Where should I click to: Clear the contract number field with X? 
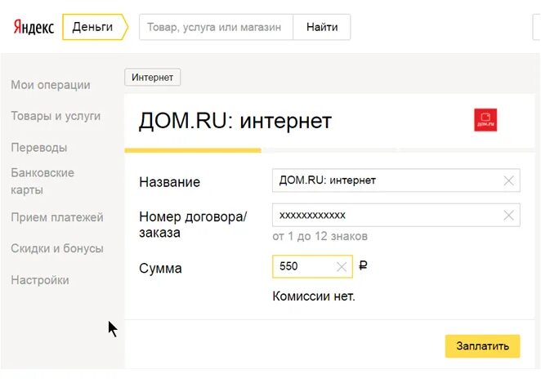[x=508, y=216]
